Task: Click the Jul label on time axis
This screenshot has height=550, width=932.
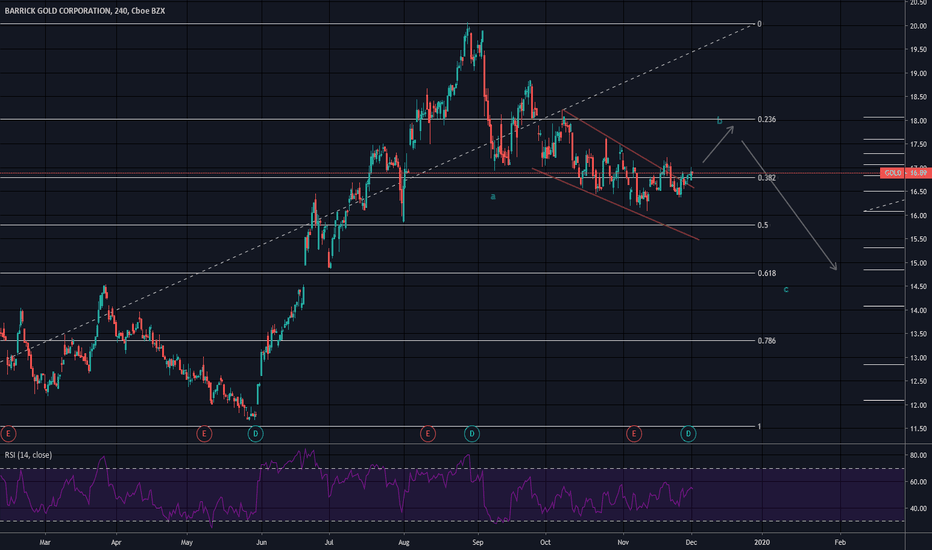Action: pos(329,542)
